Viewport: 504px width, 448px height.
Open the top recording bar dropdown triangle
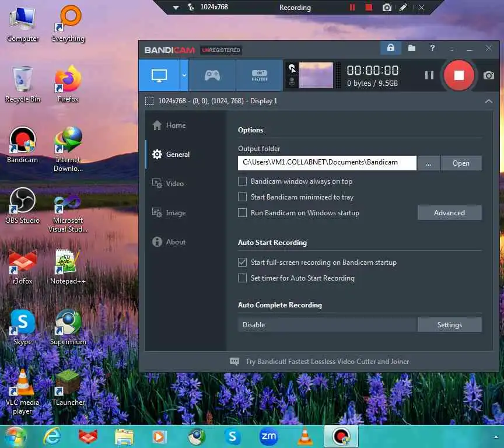point(176,8)
